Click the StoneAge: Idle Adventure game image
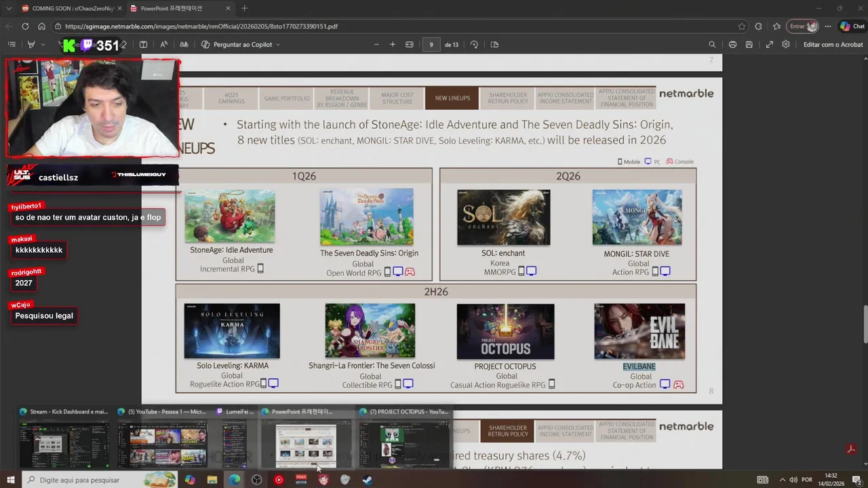The image size is (868, 488). tap(230, 216)
